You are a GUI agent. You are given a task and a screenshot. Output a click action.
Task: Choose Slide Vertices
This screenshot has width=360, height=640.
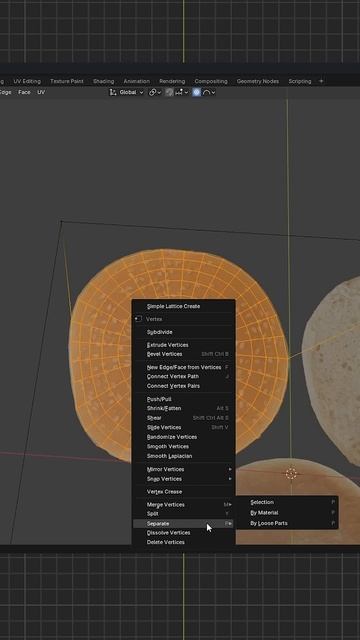[x=183, y=427]
